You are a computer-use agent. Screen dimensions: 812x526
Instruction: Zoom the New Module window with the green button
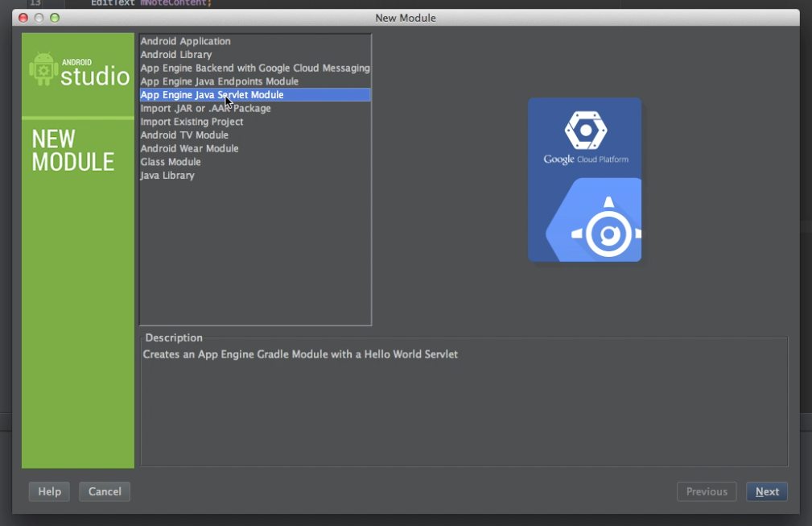(55, 18)
